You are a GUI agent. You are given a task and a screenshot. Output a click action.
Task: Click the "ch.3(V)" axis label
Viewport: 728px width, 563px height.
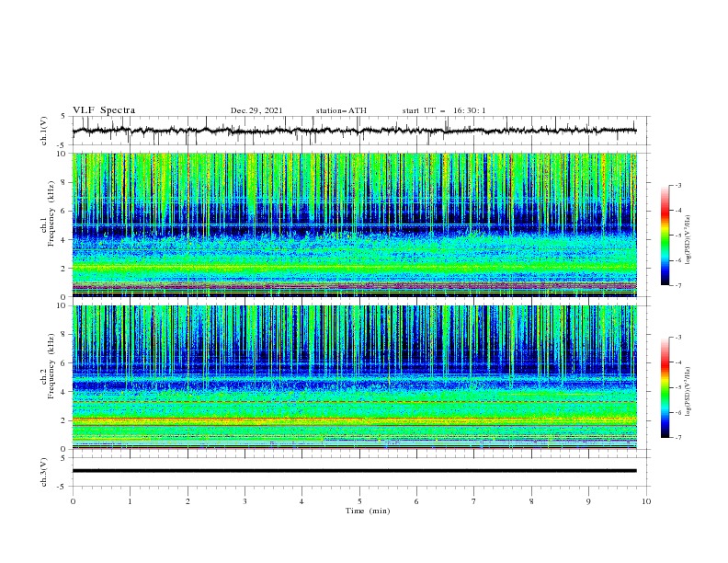44,472
